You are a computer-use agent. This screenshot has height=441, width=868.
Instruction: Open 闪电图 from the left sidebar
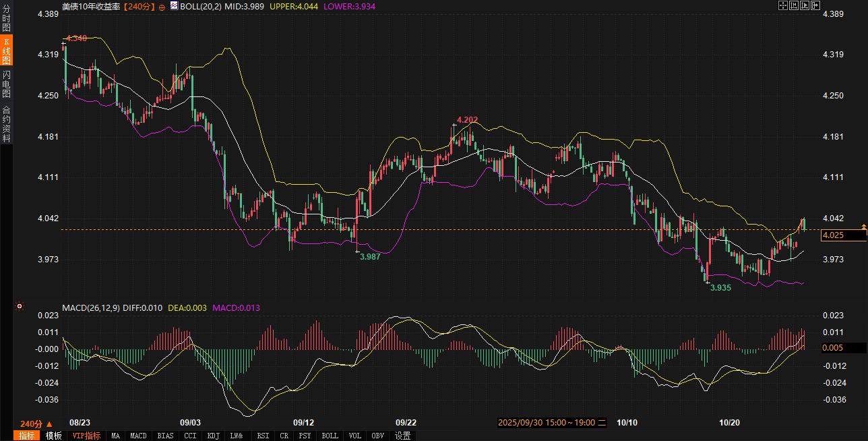pos(6,84)
